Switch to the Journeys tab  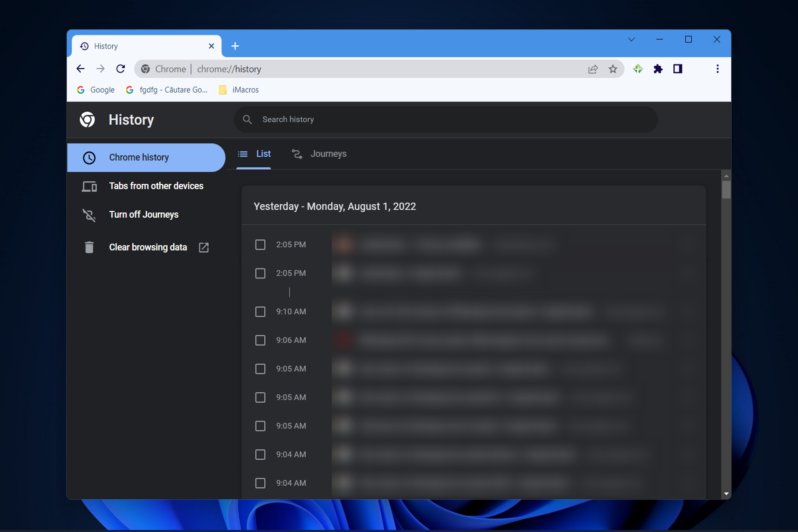(319, 154)
